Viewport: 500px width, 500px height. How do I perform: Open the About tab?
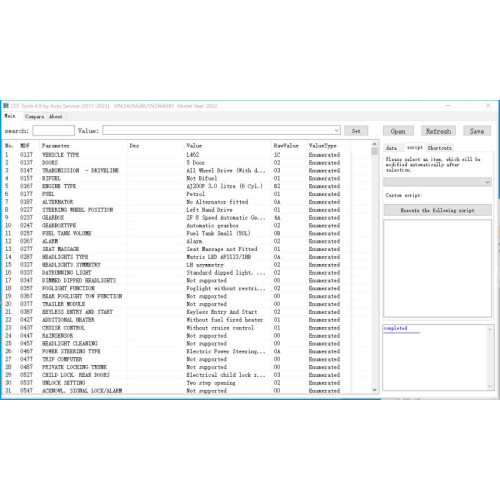56,116
